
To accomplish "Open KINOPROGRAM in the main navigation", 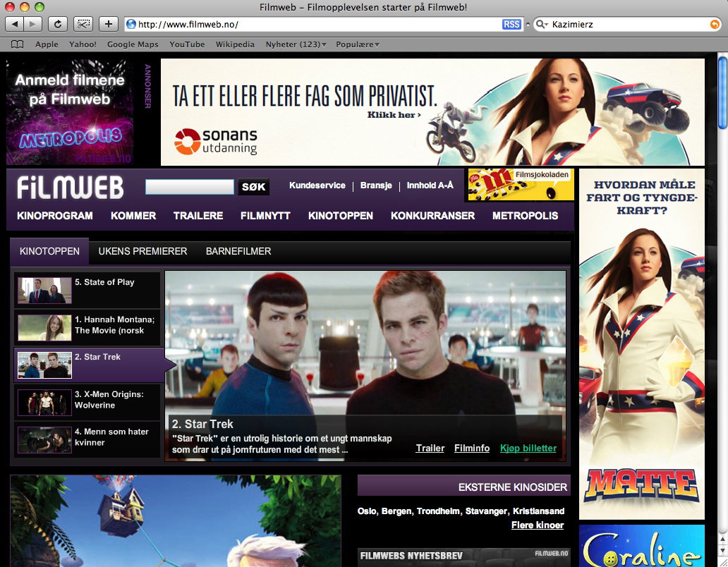I will [55, 216].
